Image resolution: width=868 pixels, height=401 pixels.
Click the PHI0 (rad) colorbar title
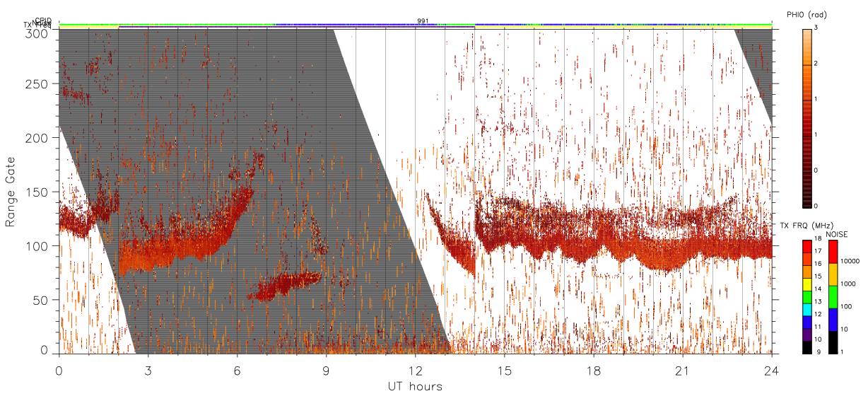point(807,14)
